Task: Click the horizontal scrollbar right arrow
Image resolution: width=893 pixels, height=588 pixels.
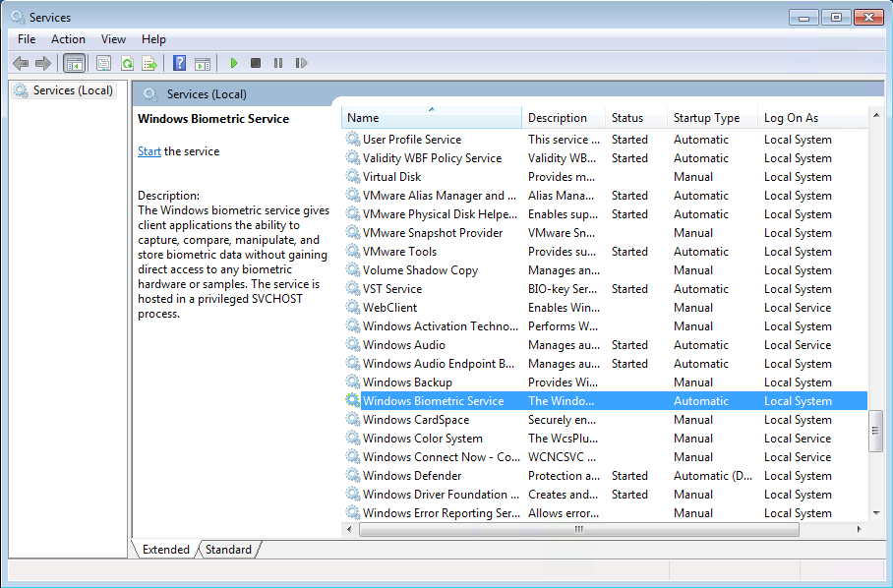Action: tap(860, 529)
